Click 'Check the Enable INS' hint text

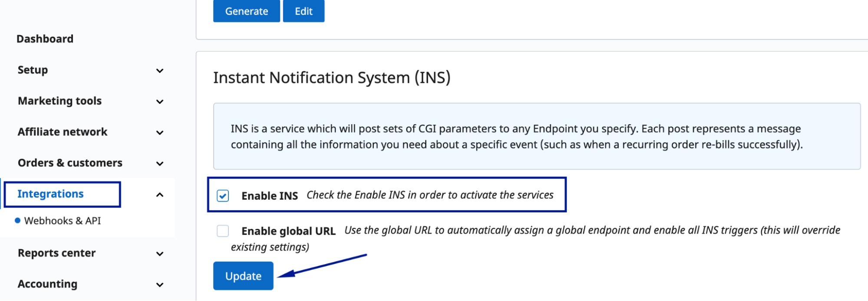click(430, 195)
